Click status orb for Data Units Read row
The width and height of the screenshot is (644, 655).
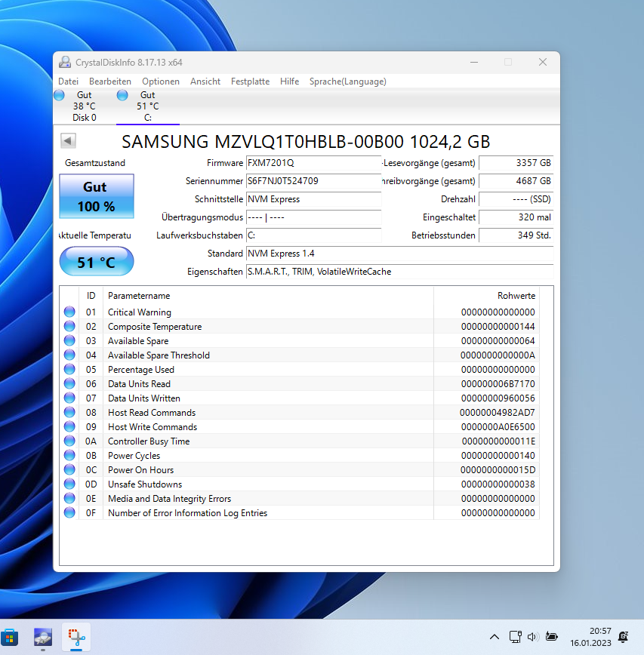(69, 383)
